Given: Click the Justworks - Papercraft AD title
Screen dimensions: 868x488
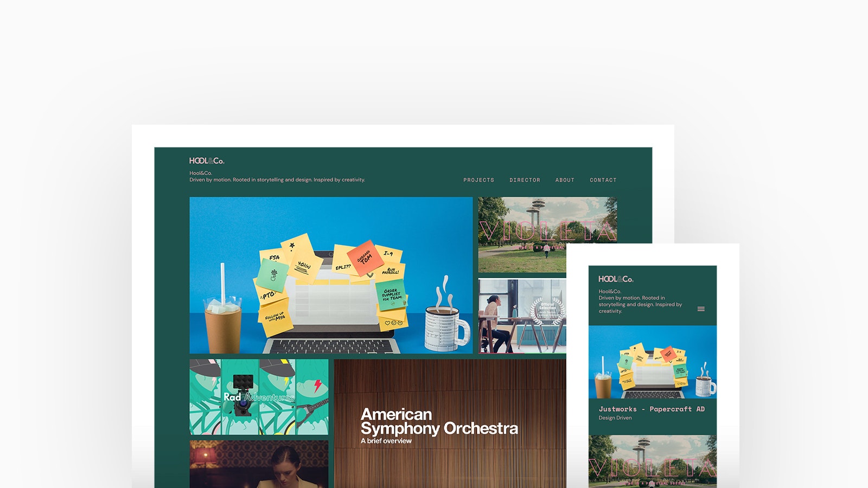Looking at the screenshot, I should pyautogui.click(x=652, y=409).
